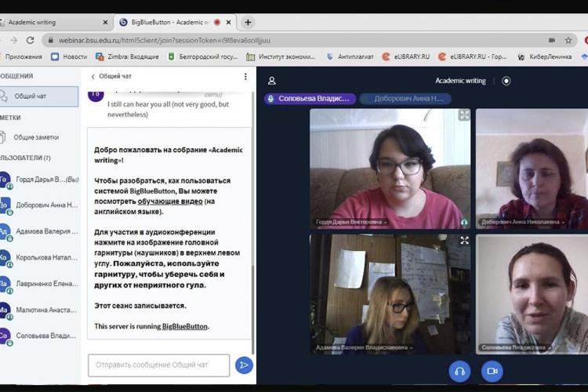This screenshot has height=392, width=588.
Task: Close the Academic writing browser tab
Action: coord(105,23)
